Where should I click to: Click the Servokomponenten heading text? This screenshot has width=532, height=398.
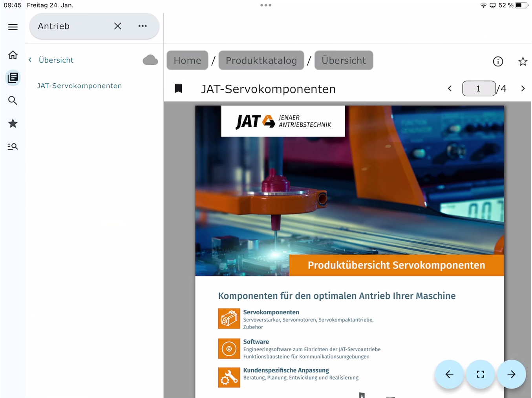pos(271,312)
